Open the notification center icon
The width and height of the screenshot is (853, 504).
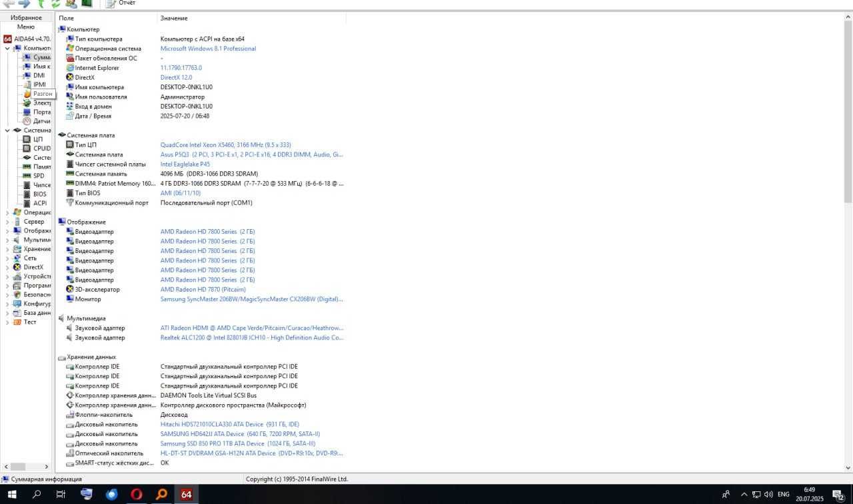(840, 495)
